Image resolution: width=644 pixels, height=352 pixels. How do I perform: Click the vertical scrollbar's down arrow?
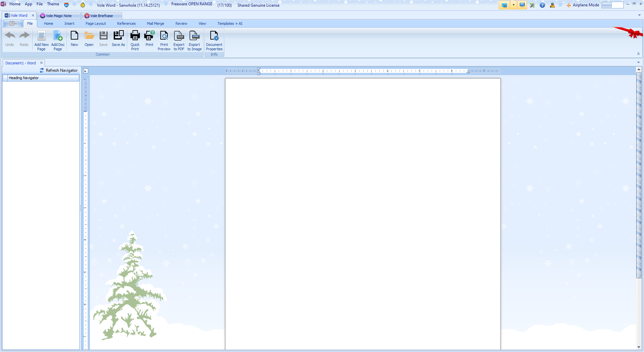coord(639,347)
